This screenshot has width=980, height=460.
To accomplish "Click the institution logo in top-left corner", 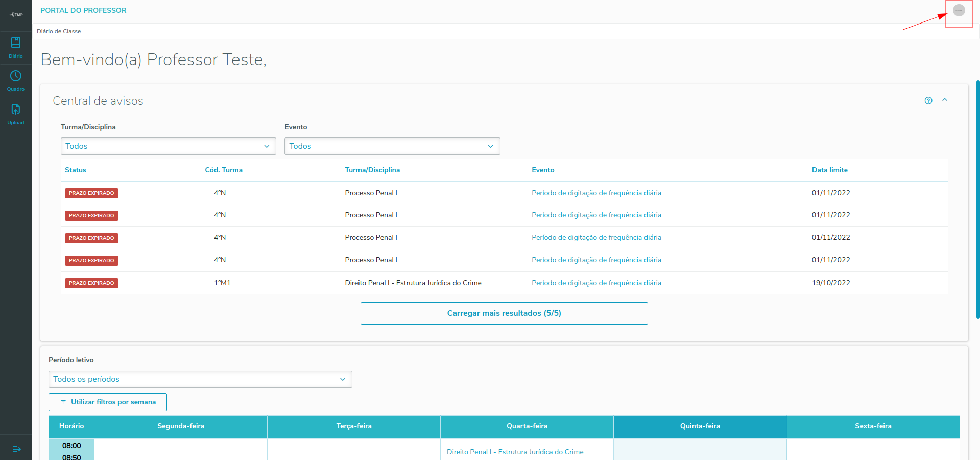I will click(x=16, y=15).
